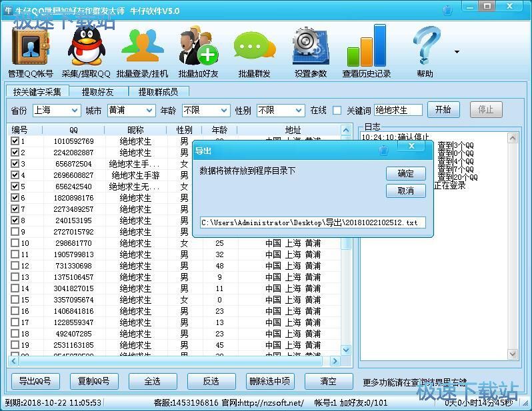Click 确定 in the export dialog
Screen dimensions: 532x411
click(x=406, y=174)
